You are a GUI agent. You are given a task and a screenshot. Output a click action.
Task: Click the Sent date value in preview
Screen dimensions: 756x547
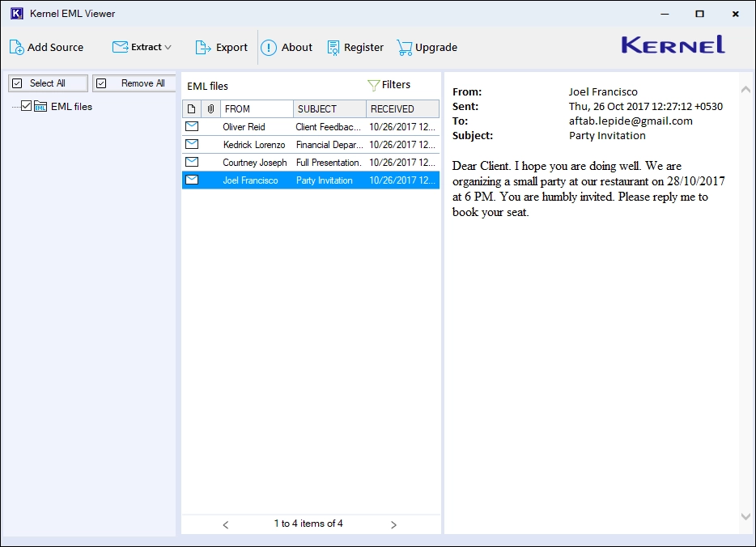click(x=646, y=107)
